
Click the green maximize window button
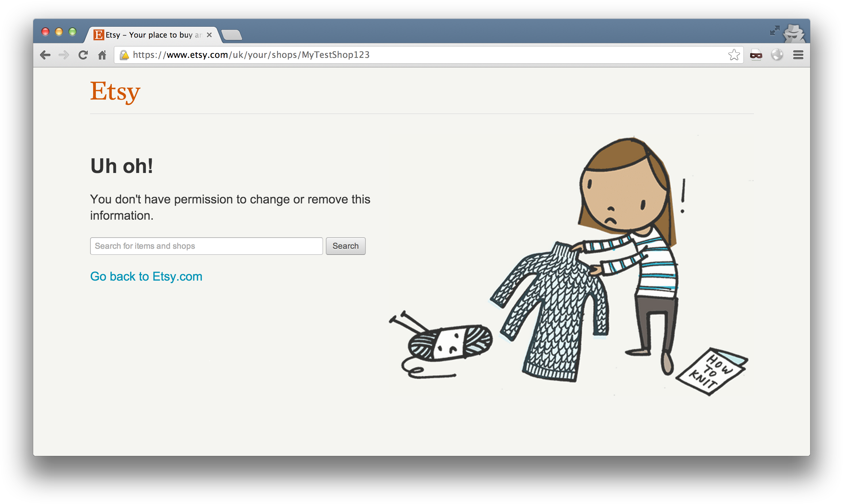coord(72,32)
